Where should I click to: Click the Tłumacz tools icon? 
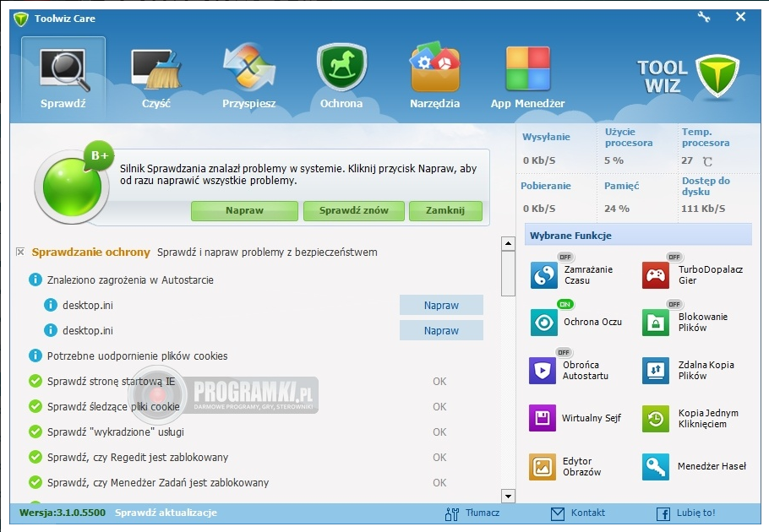[x=452, y=513]
